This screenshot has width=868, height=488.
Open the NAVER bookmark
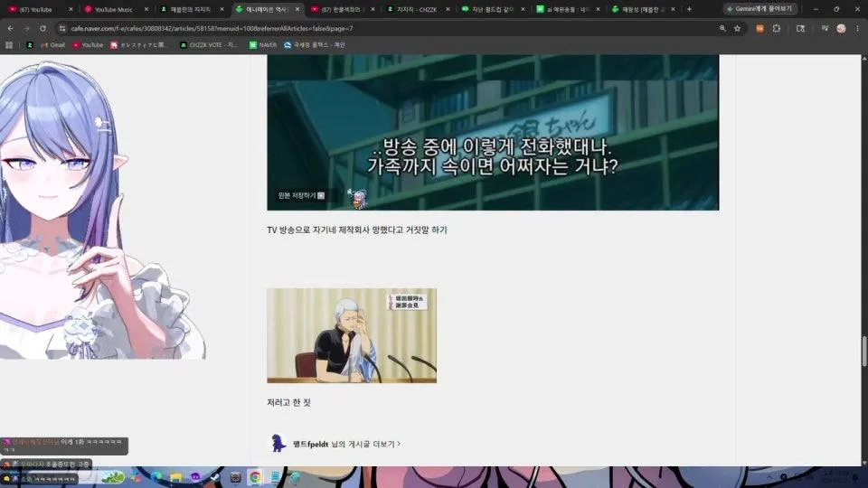coord(263,45)
